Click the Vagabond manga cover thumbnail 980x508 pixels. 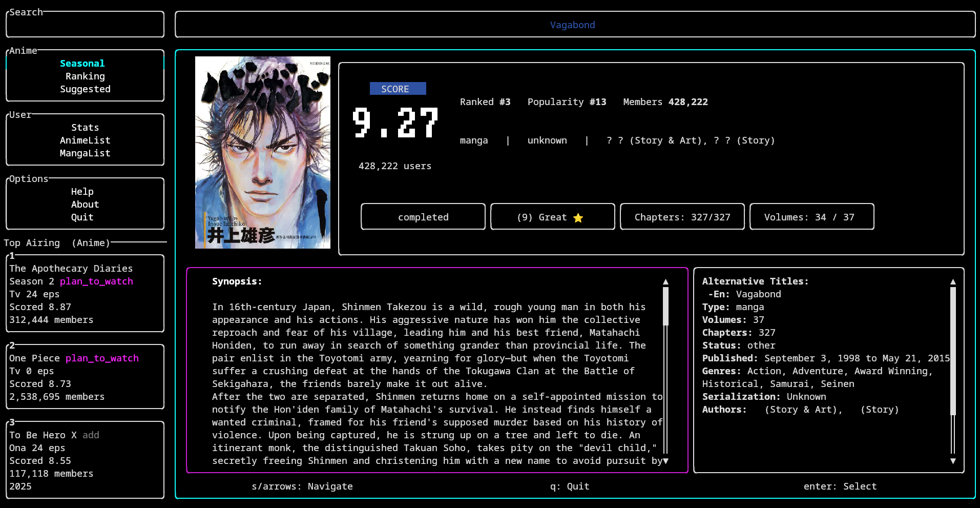click(263, 153)
